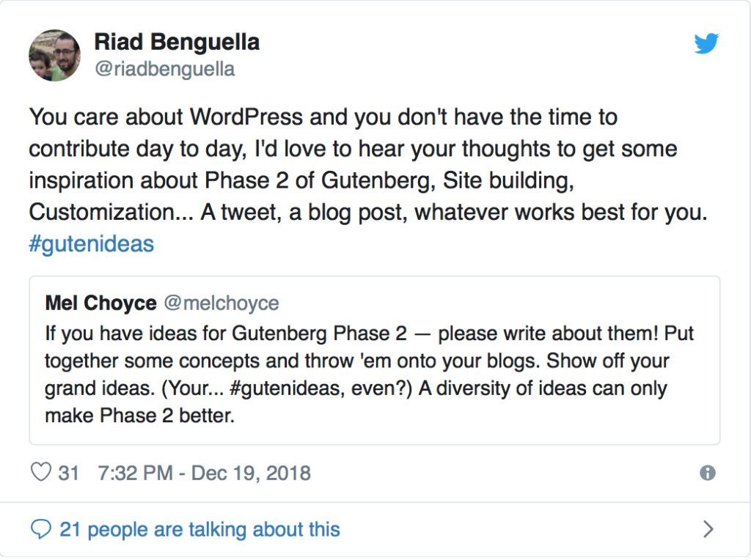The width and height of the screenshot is (751, 560).
Task: Open Riad Benguella's profile photo
Action: pos(54,56)
